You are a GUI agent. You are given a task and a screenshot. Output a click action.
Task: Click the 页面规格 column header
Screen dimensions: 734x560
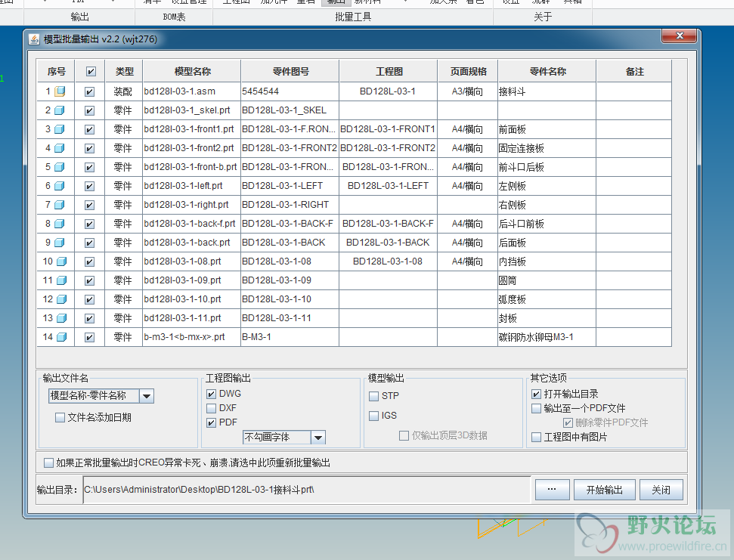468,72
